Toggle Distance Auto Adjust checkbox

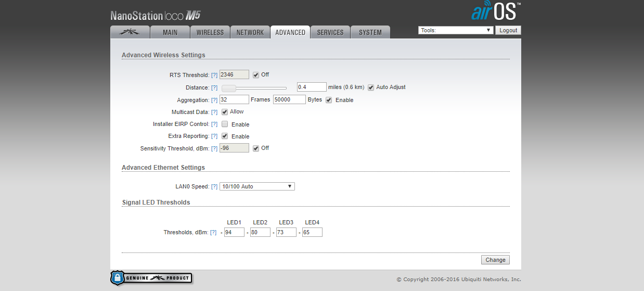[371, 87]
